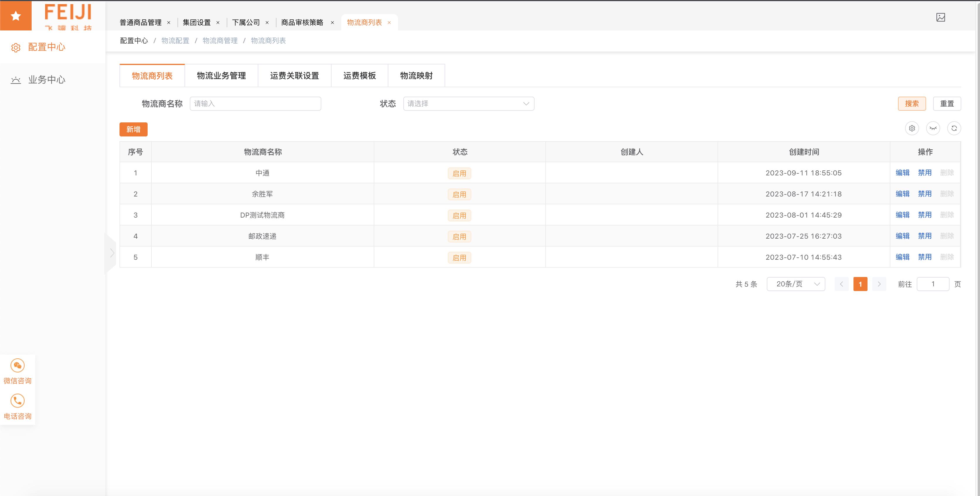The width and height of the screenshot is (980, 496).
Task: Close the 商品审核策略 tab
Action: pyautogui.click(x=332, y=23)
